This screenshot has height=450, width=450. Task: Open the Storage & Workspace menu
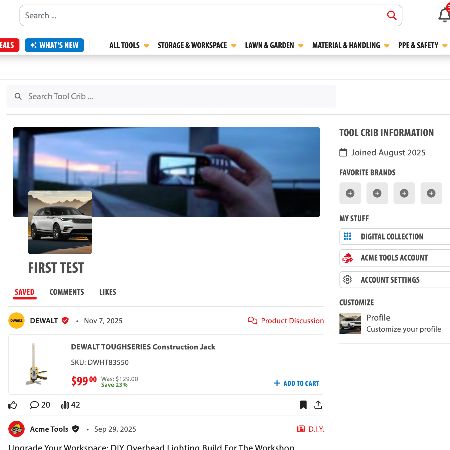point(192,45)
